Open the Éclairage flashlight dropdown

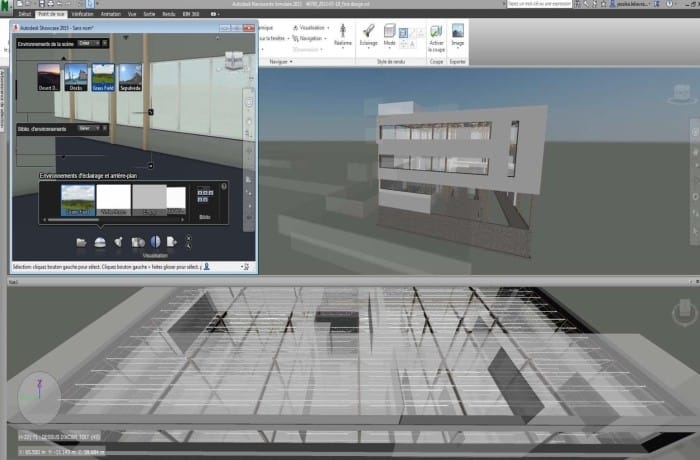click(368, 35)
